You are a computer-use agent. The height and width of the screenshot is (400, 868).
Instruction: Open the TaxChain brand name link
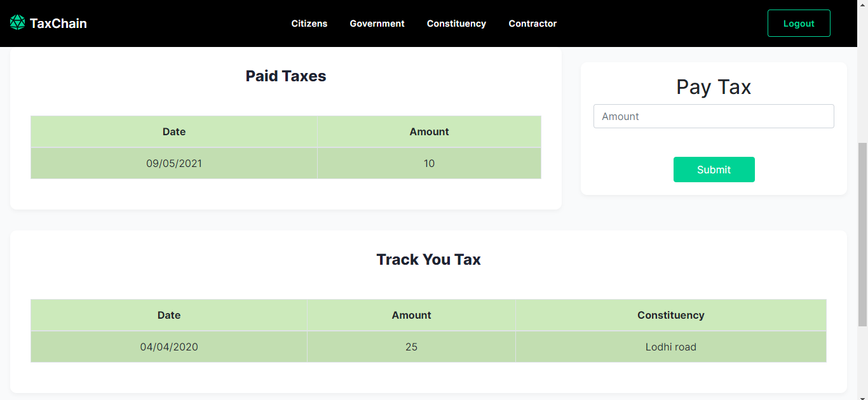[x=58, y=23]
